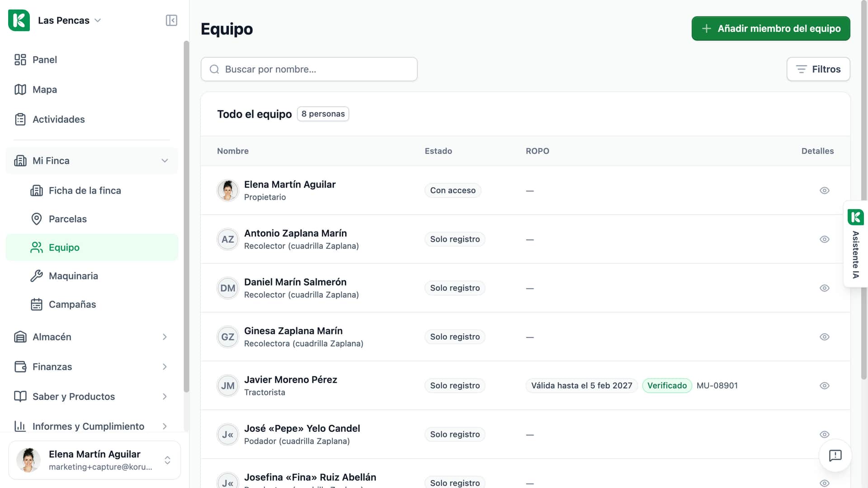Click the JM initials avatar
868x488 pixels.
pyautogui.click(x=228, y=385)
